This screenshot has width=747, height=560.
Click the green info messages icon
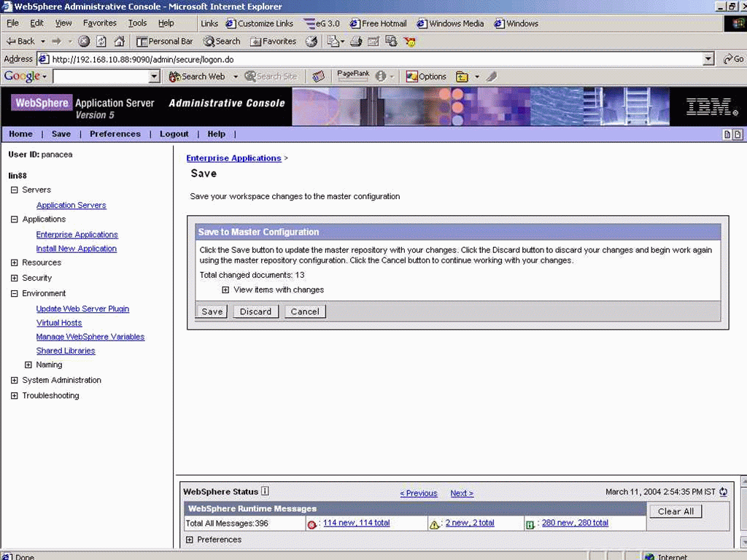(530, 525)
